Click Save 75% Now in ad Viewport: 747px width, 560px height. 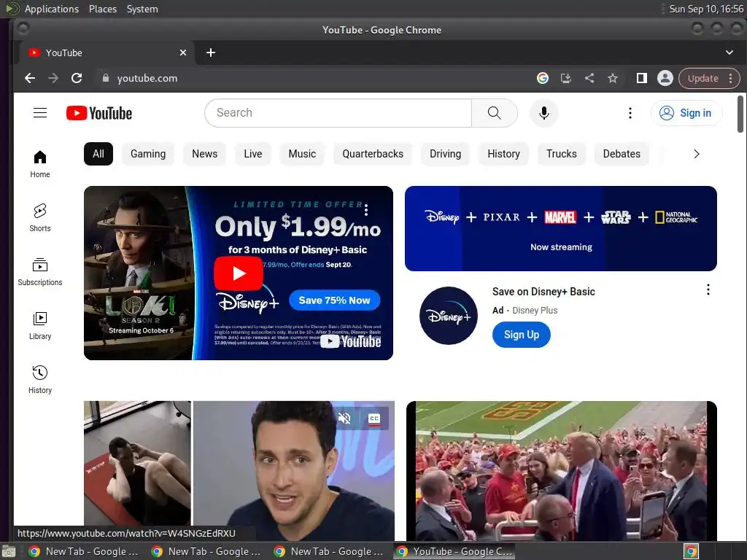[x=334, y=300]
